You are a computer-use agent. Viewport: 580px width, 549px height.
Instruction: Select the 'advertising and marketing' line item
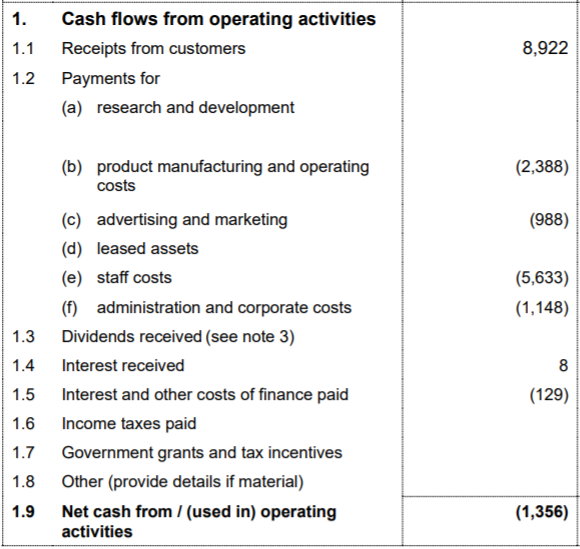192,220
